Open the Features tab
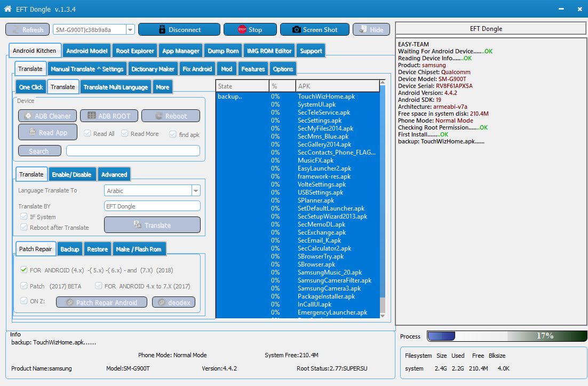 click(253, 69)
